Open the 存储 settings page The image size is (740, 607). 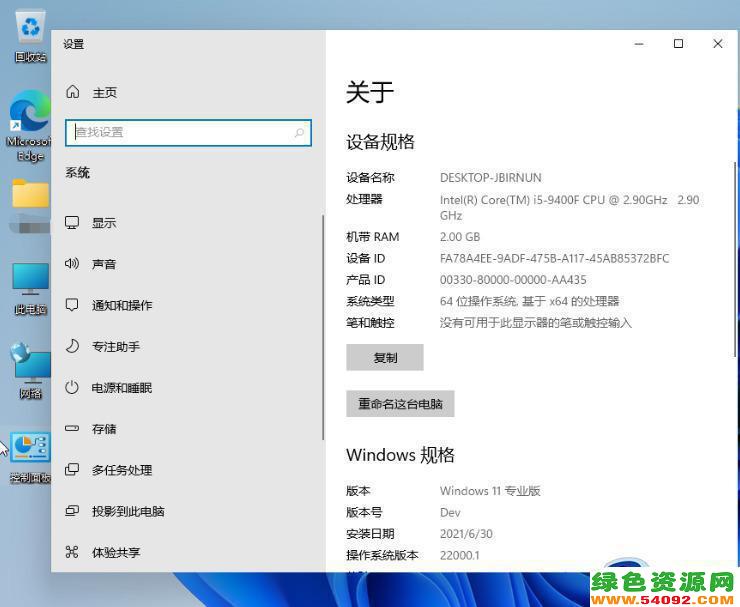coord(104,429)
